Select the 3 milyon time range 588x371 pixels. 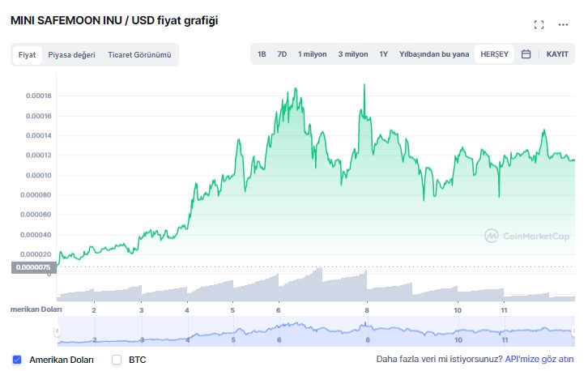click(x=353, y=54)
